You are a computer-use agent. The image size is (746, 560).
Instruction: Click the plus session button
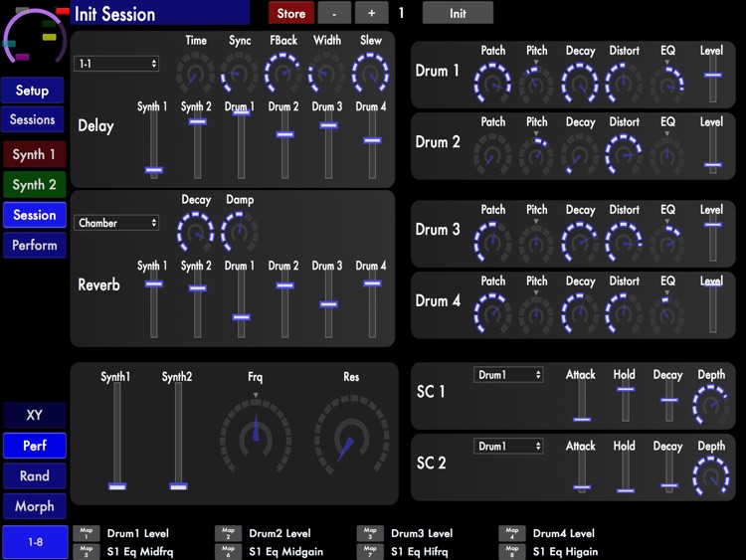point(372,13)
